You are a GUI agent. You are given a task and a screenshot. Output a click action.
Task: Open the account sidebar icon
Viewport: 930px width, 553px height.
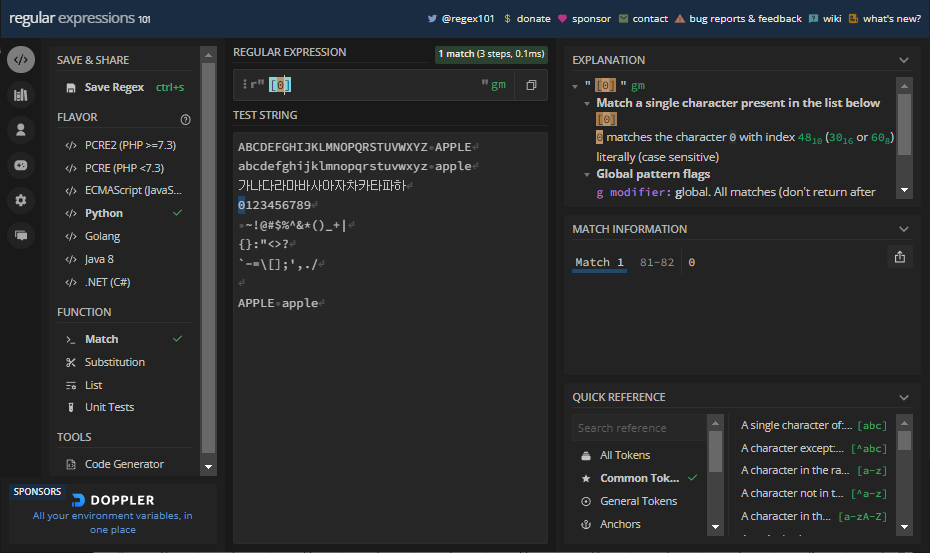[21, 130]
